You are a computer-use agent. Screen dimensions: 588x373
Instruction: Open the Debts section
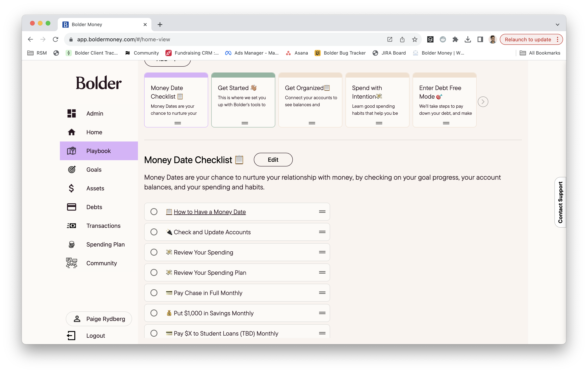(x=99, y=207)
